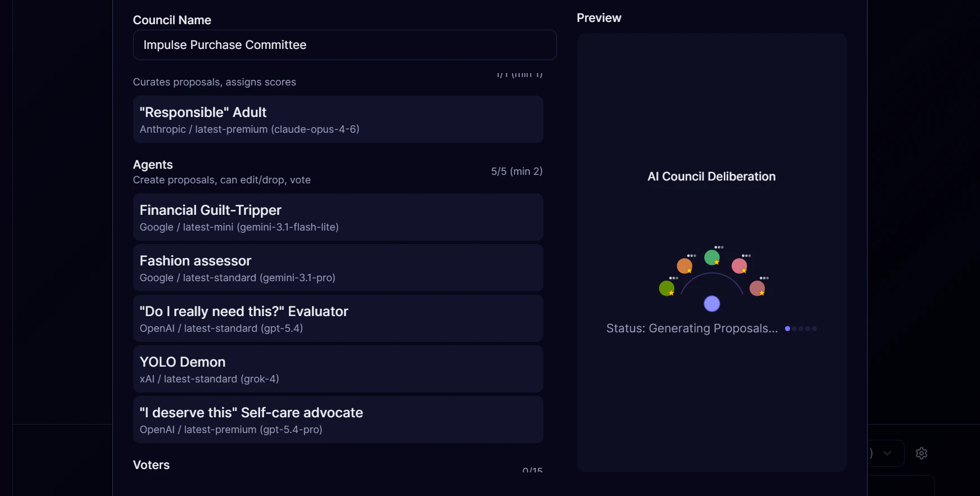
Task: Click the olive-green agent circle in preview
Action: tap(666, 288)
